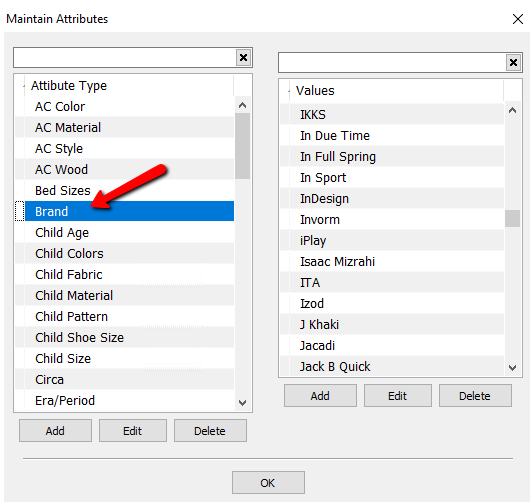Select Circa attribute type
The height and width of the screenshot is (502, 530).
click(124, 379)
